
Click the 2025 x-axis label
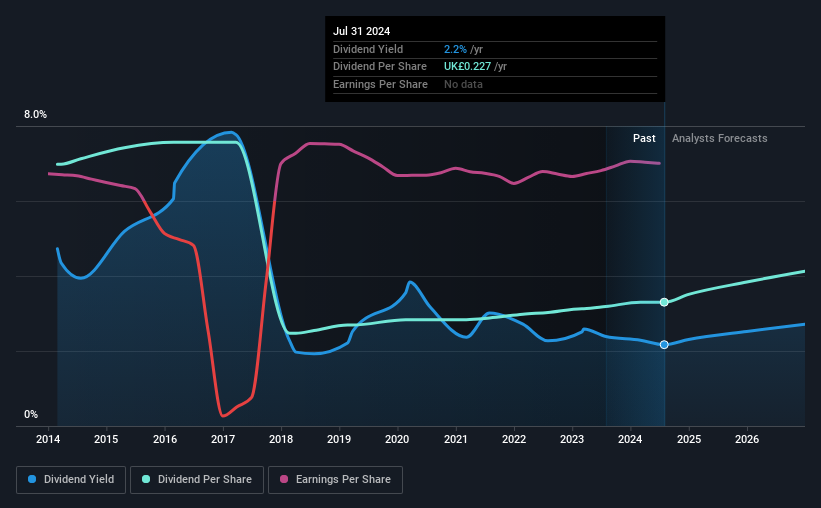689,439
